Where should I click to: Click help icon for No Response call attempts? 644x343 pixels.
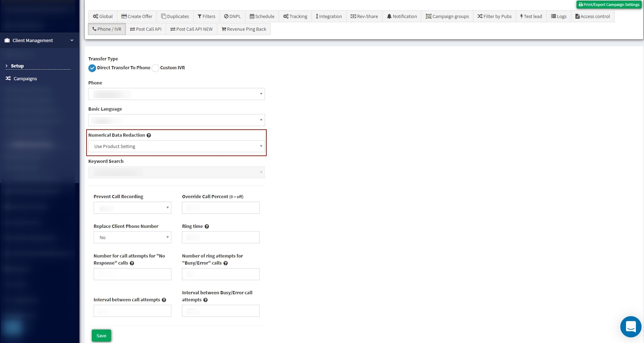pyautogui.click(x=132, y=263)
